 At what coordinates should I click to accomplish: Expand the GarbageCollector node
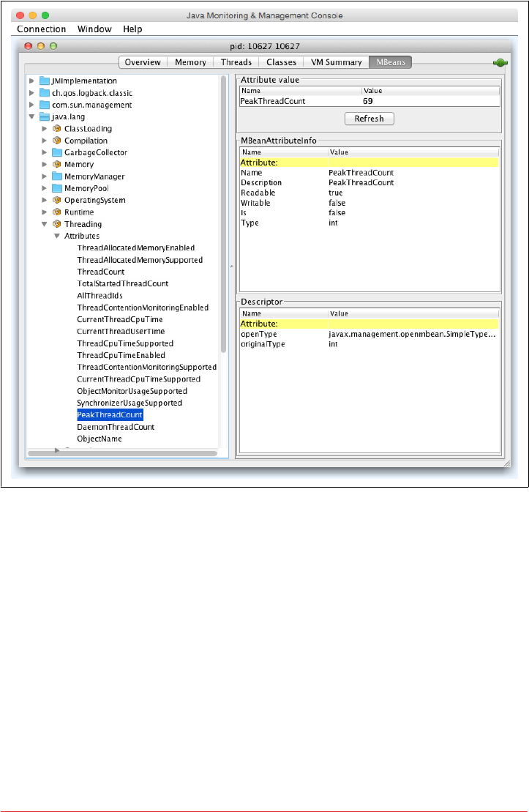[x=44, y=152]
